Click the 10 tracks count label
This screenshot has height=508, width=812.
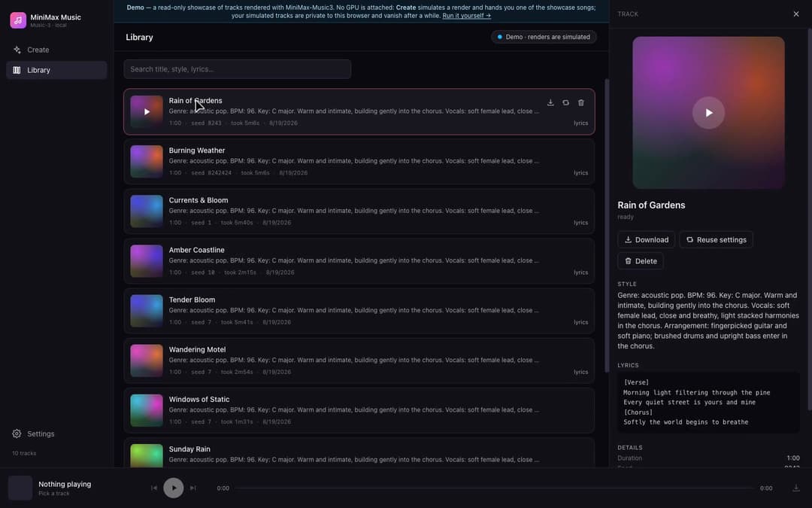[24, 453]
